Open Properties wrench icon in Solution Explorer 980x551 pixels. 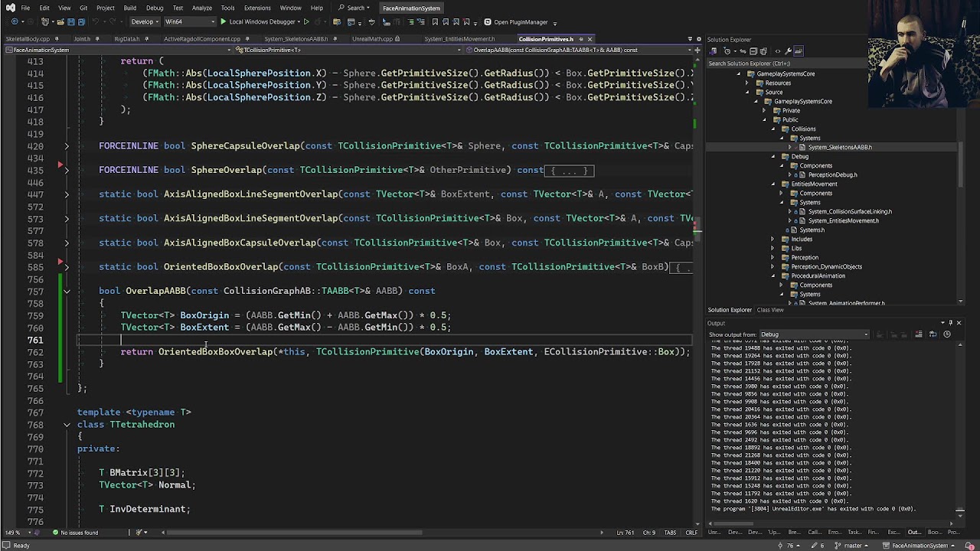click(788, 51)
